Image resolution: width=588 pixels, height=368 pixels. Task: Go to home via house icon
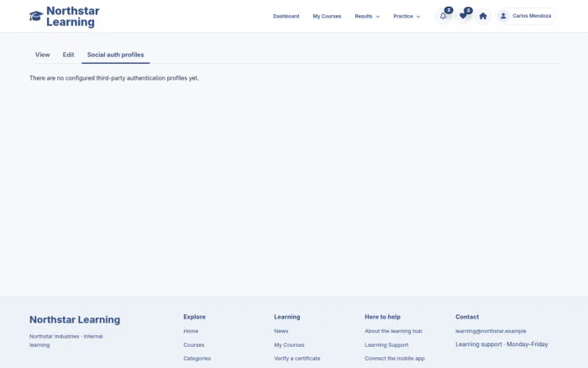[x=483, y=16]
